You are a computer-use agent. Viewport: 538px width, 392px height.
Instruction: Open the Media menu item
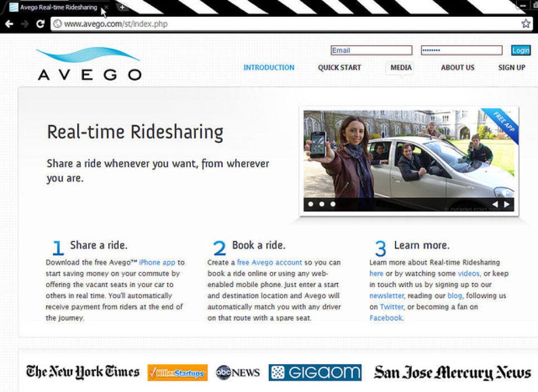click(x=401, y=68)
